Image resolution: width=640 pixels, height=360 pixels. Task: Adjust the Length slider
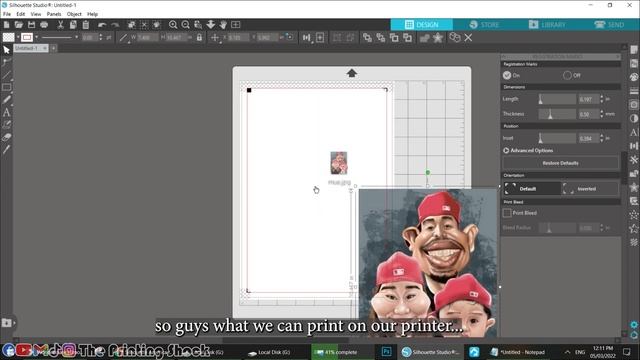click(x=556, y=99)
